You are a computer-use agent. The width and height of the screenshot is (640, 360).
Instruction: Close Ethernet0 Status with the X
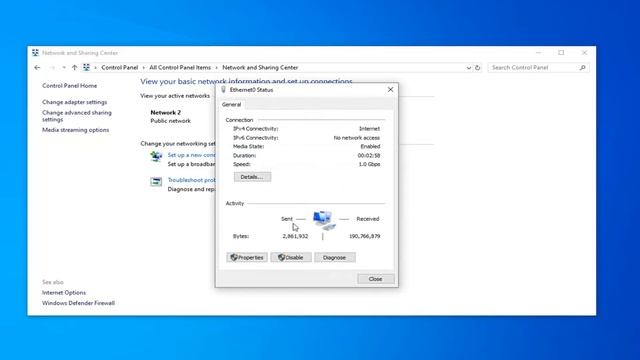point(390,89)
